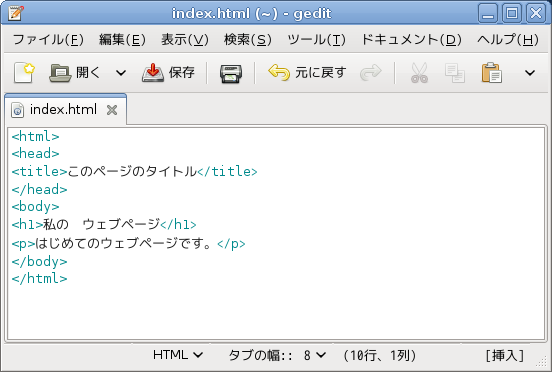
Task: Click the undo arrow icon
Action: pos(279,72)
